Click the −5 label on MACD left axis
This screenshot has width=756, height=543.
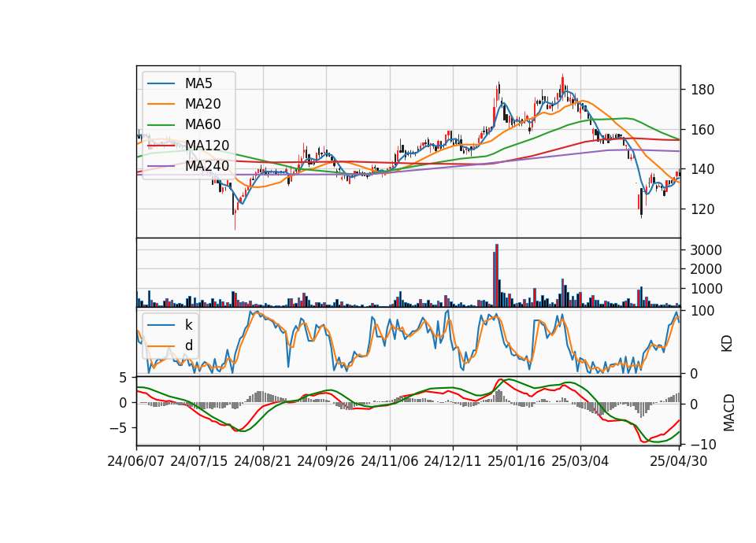pyautogui.click(x=118, y=428)
